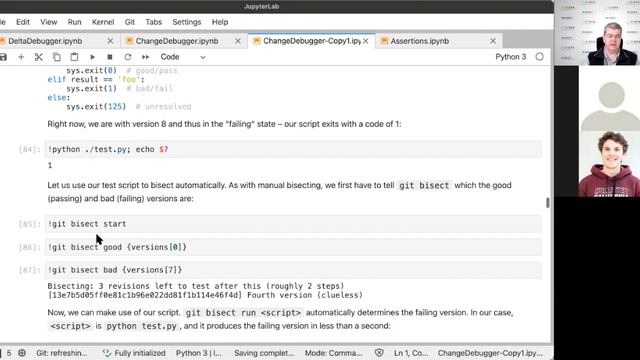Viewport: 640px width, 360px height.
Task: Open the Settings menu
Action: tap(187, 22)
